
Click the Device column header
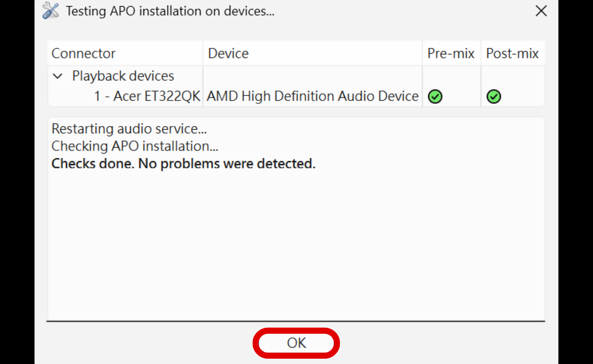coord(228,53)
